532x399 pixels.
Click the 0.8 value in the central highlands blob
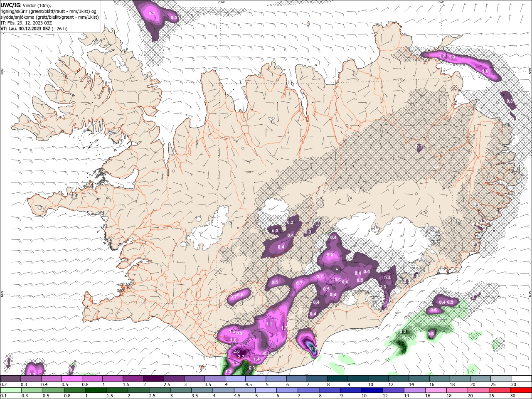point(330,255)
